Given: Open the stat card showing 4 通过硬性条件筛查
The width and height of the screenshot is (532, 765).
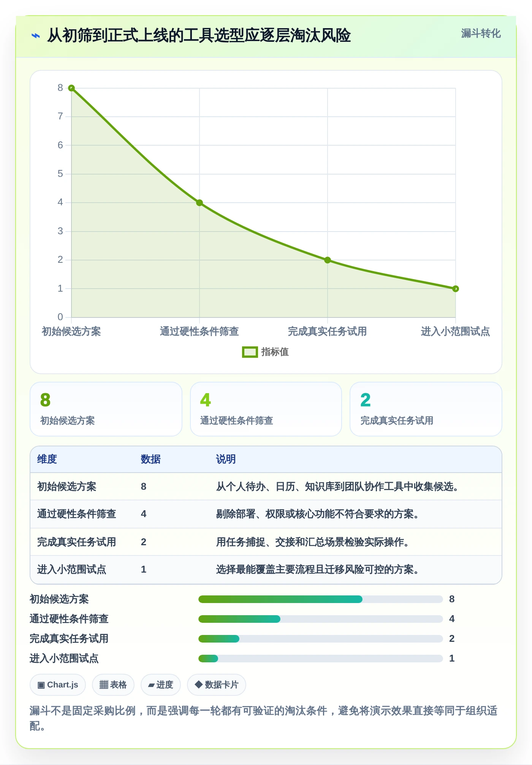Looking at the screenshot, I should click(x=266, y=409).
